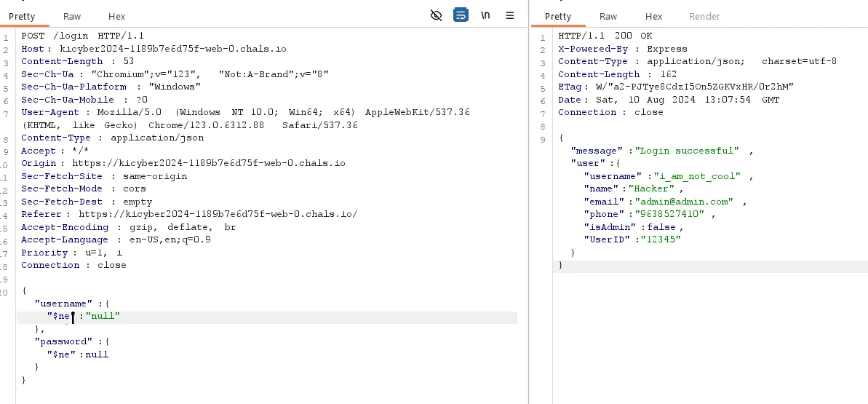Click the "$ne":null password value line
868x404 pixels.
[x=78, y=355]
